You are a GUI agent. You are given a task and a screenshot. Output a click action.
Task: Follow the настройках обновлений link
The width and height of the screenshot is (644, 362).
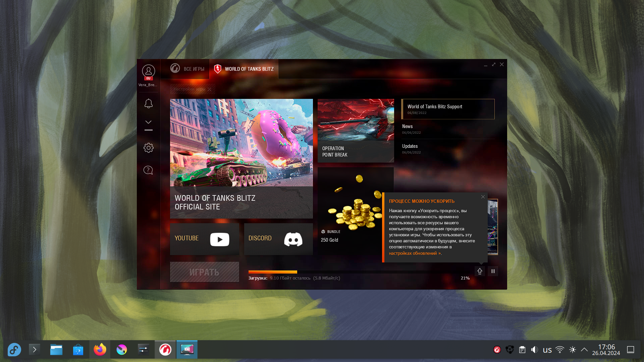click(415, 253)
